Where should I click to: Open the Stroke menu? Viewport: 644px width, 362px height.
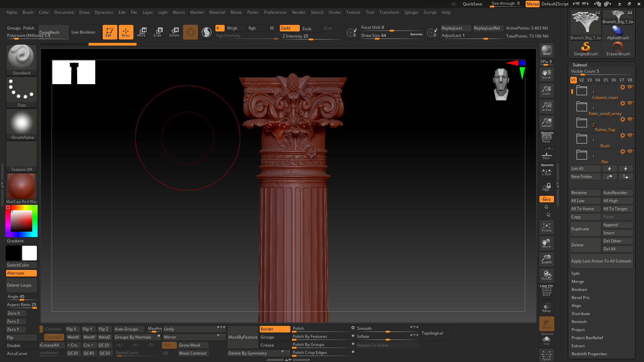[334, 12]
